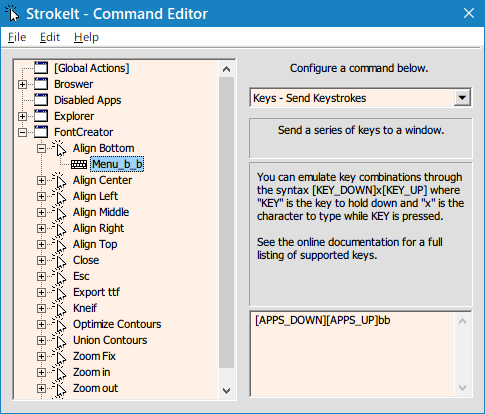The image size is (485, 414).
Task: Click the StrokeIt title bar cursor icon
Action: 12,13
